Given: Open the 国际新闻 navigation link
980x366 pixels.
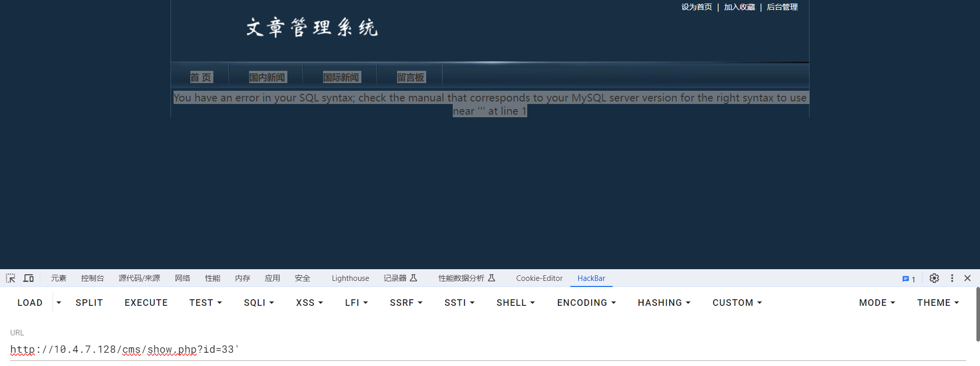Looking at the screenshot, I should click(x=342, y=77).
